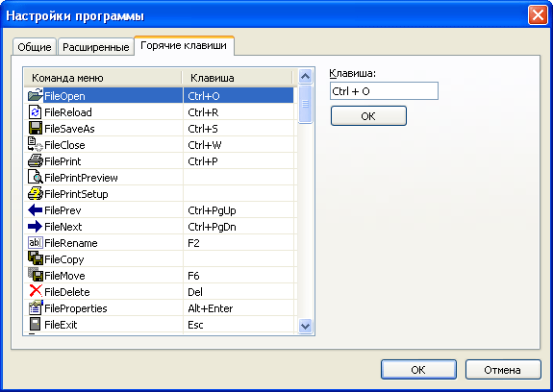Viewport: 553px width, 392px height.
Task: Click the OK button under the key field
Action: (368, 116)
